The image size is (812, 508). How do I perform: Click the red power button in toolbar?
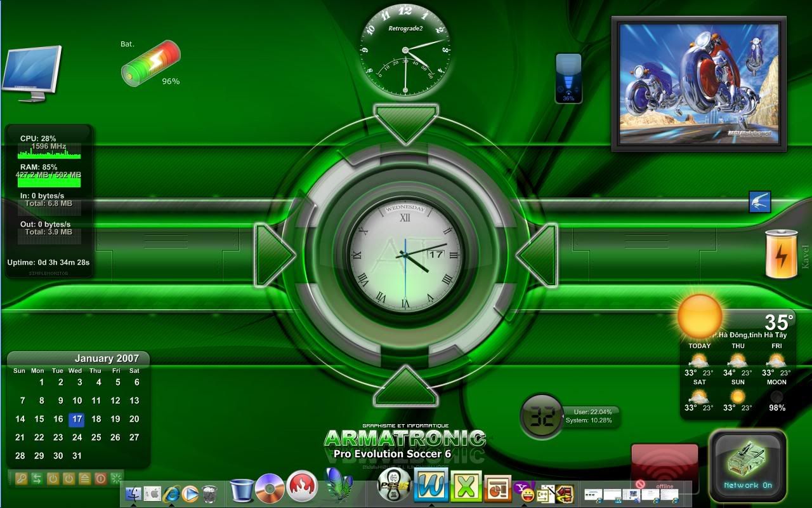point(100,479)
